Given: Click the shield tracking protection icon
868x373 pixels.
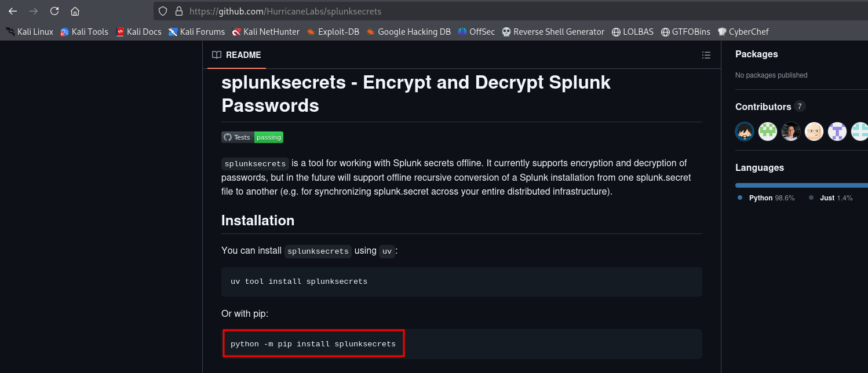Looking at the screenshot, I should pyautogui.click(x=163, y=11).
